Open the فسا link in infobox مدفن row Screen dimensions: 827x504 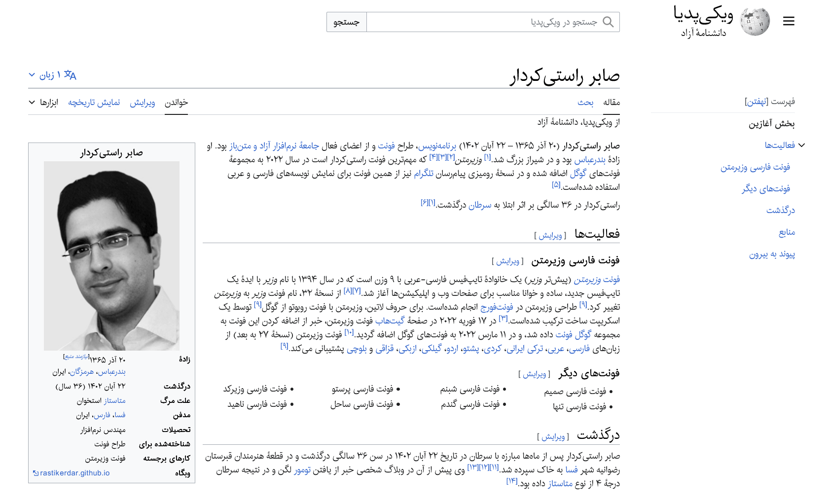click(120, 415)
